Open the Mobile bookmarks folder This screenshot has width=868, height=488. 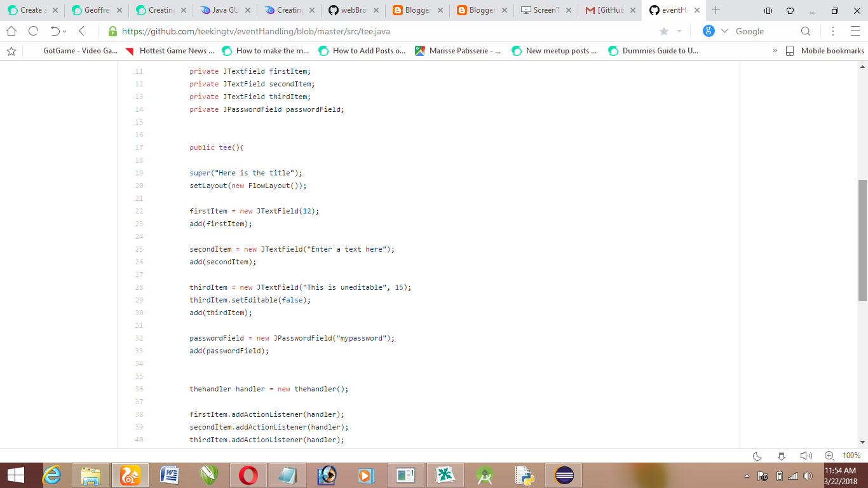(x=825, y=51)
